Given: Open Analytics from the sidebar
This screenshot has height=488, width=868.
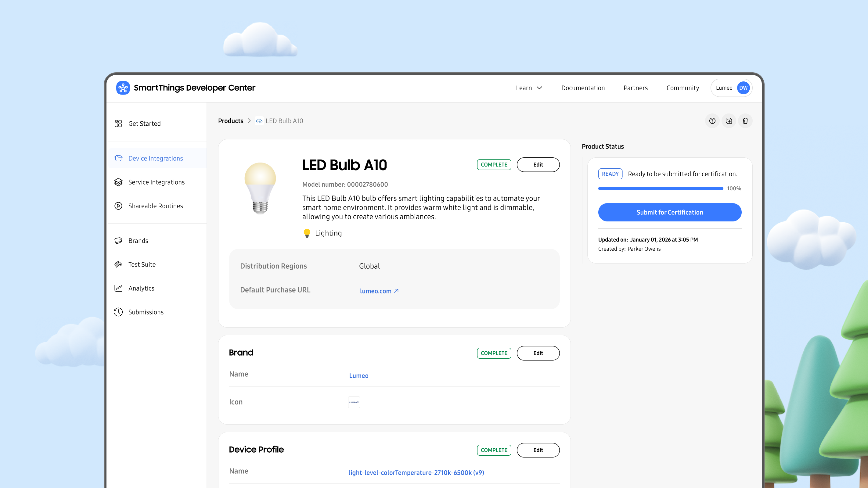Looking at the screenshot, I should [x=141, y=288].
